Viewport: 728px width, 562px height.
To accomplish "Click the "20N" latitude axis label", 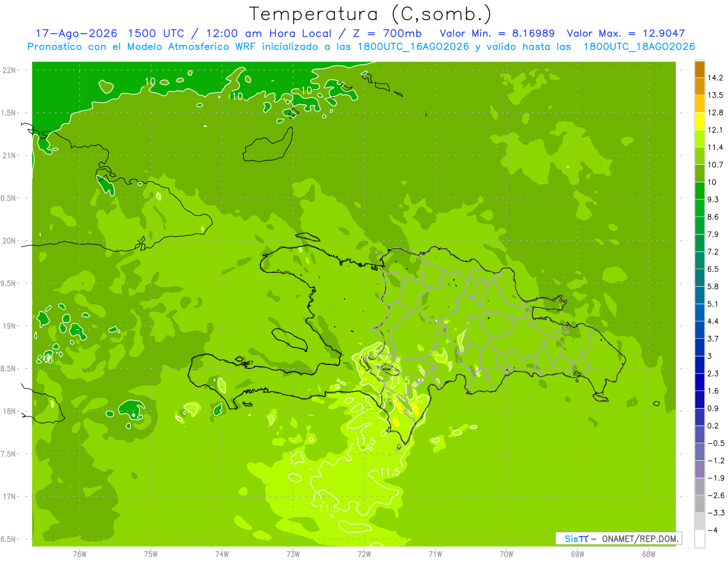I will click(x=9, y=241).
